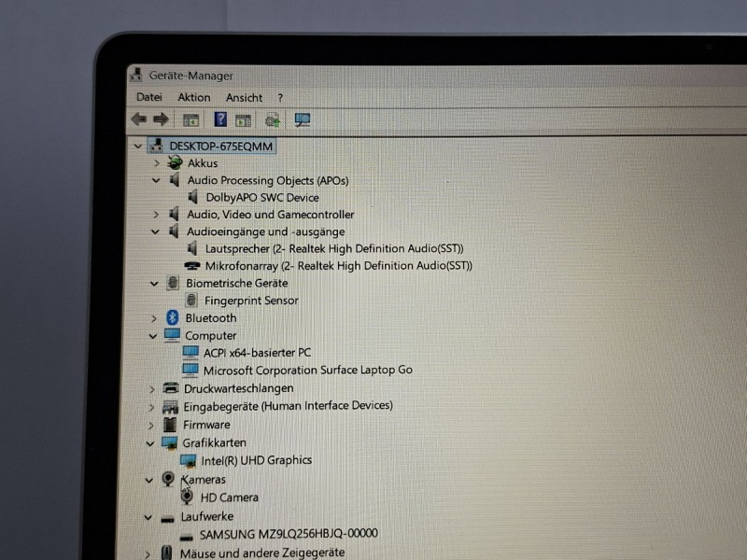Screen dimensions: 747x560
Task: Collapse the Audio Processing Objects (APOs) node
Action: (156, 180)
